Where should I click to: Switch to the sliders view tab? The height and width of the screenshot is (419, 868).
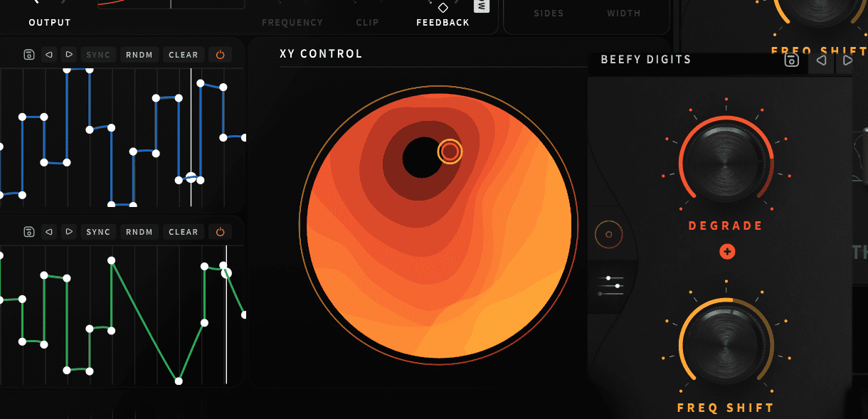[x=610, y=285]
